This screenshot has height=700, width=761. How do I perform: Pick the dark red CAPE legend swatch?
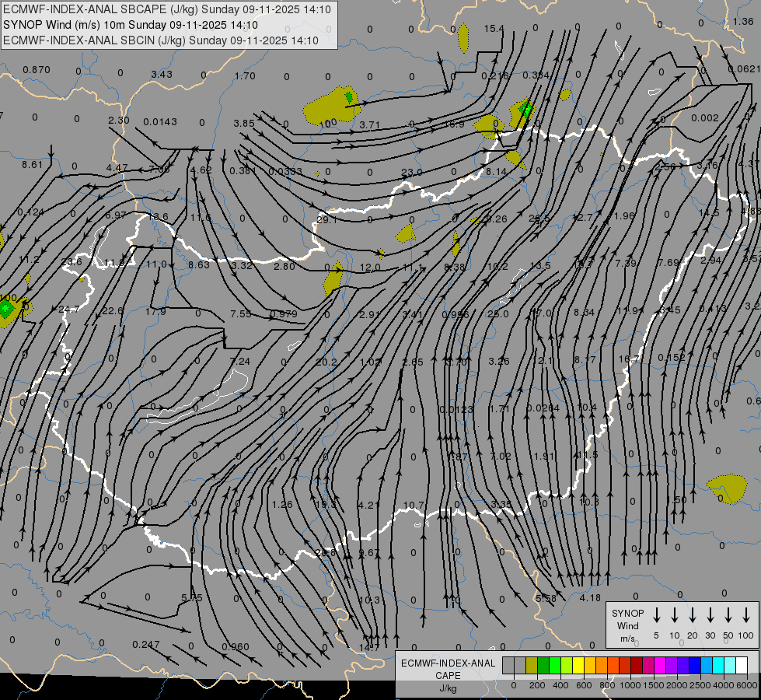[x=637, y=666]
